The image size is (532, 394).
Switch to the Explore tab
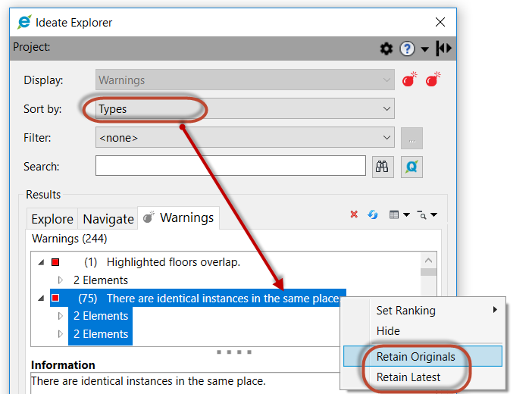tap(52, 219)
